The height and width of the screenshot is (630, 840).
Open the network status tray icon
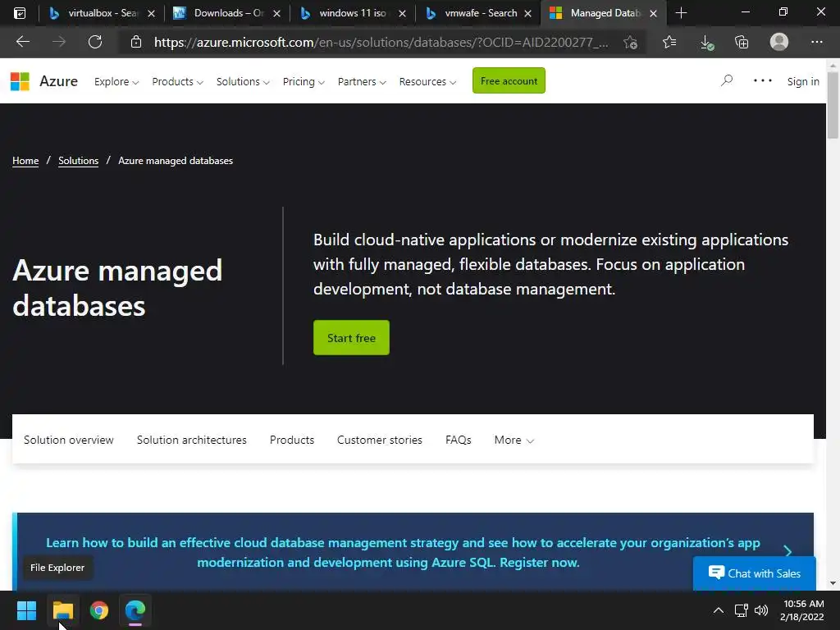coord(742,610)
